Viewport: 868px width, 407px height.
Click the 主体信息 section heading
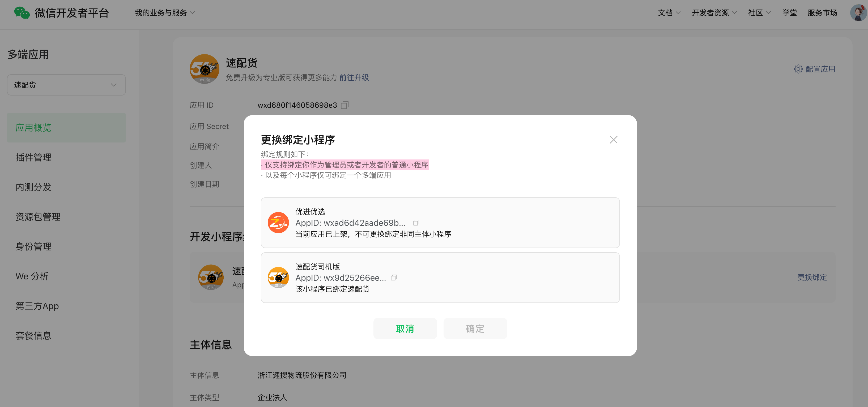coord(211,344)
